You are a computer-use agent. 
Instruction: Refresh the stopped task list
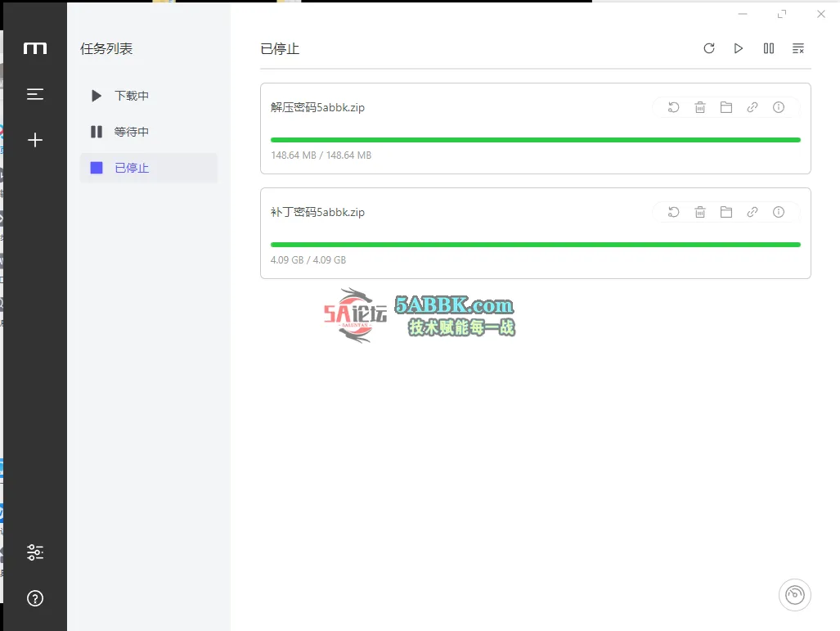click(709, 49)
